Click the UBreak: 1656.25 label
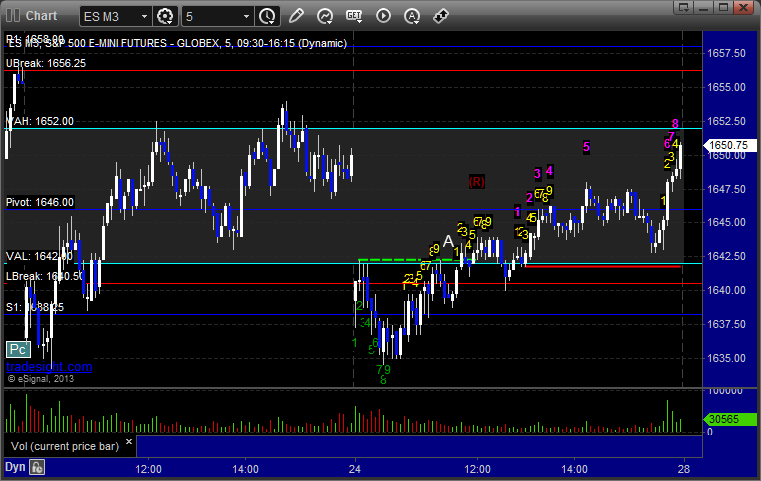The image size is (761, 481). [x=46, y=63]
